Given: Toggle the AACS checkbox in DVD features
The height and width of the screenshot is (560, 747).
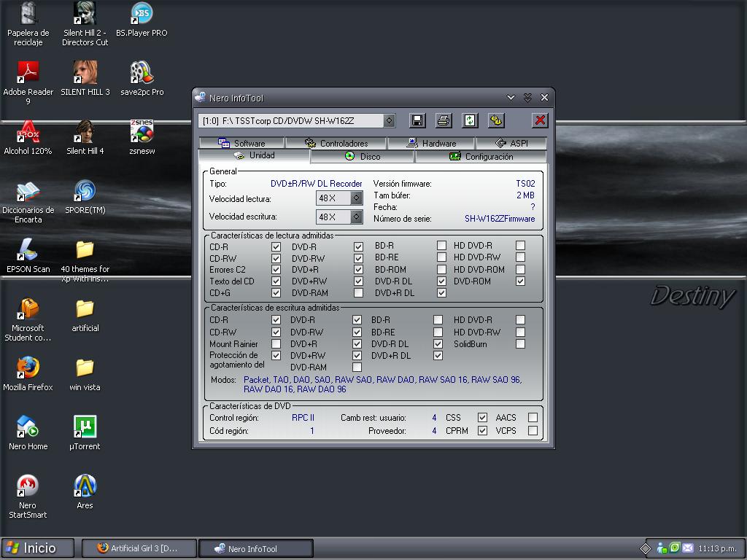Looking at the screenshot, I should tap(533, 418).
